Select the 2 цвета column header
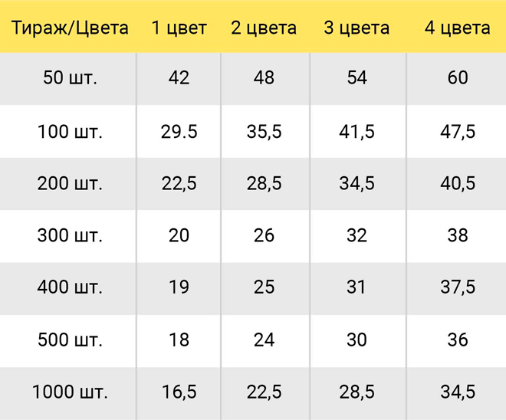 coord(264,28)
